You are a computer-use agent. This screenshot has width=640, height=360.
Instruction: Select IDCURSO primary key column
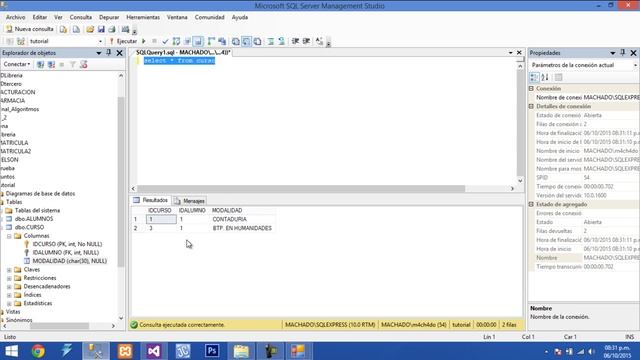pyautogui.click(x=67, y=244)
